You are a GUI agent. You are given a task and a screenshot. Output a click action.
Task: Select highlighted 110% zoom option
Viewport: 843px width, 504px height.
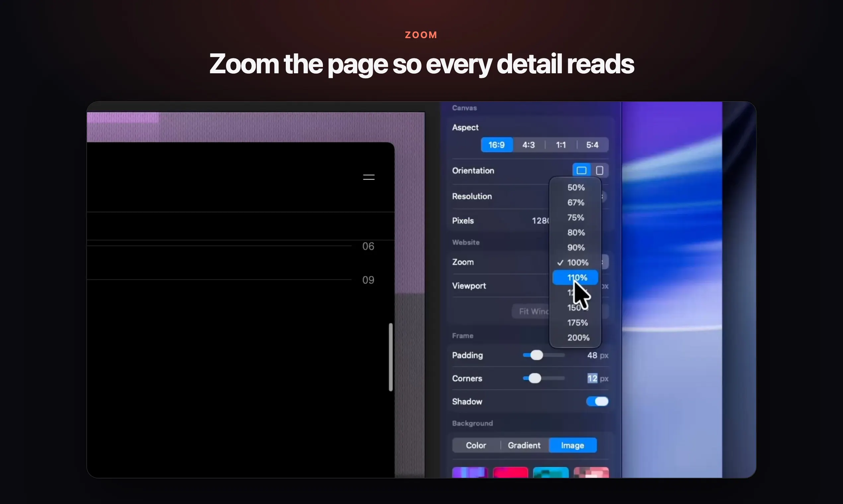point(575,278)
